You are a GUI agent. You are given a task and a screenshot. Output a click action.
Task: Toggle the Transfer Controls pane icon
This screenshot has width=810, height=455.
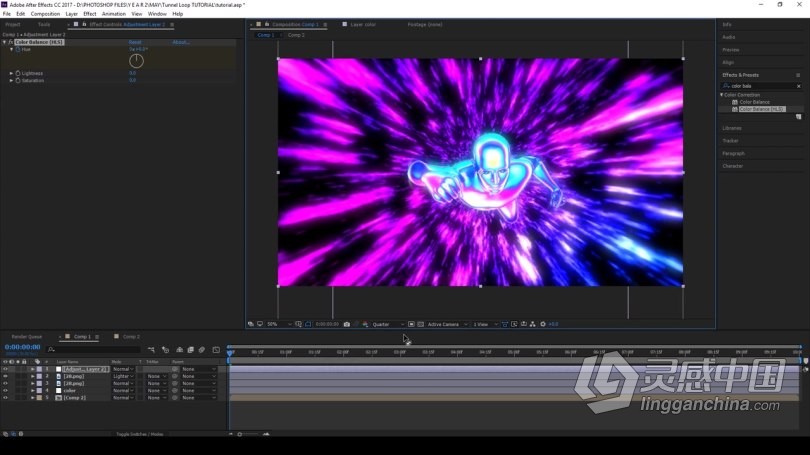[x=13, y=434]
